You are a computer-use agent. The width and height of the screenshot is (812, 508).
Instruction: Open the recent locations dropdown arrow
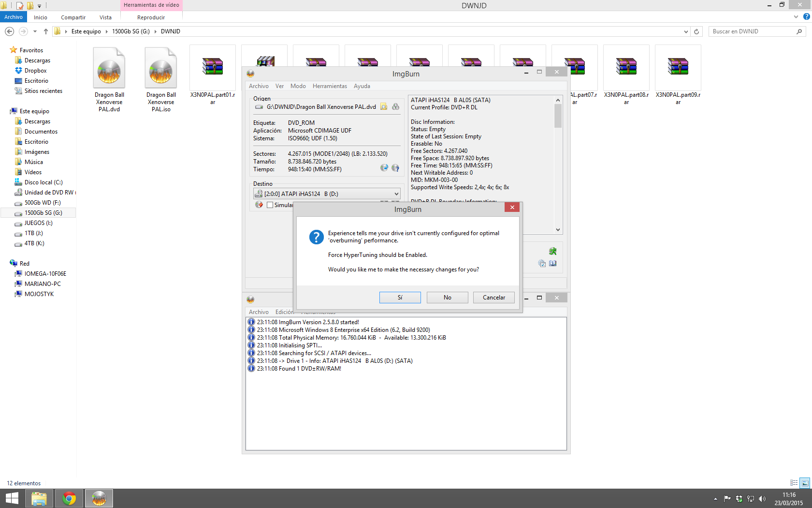pos(35,31)
